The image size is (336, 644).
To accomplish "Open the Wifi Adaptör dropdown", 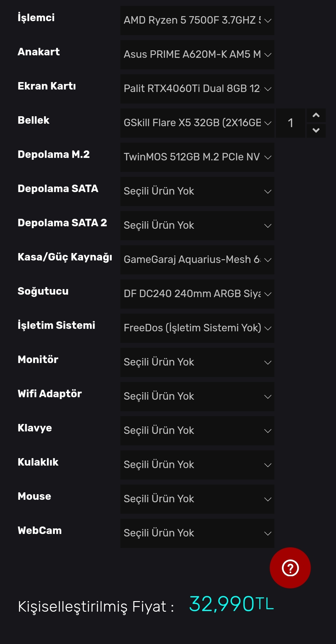I will pos(197,397).
